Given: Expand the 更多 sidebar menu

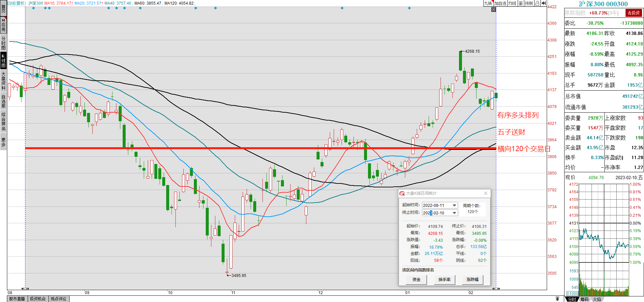Looking at the screenshot, I should click(x=3, y=142).
